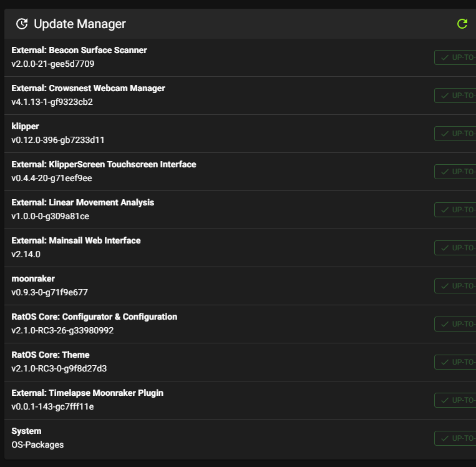476x467 pixels.
Task: Click the green refresh updates icon
Action: click(462, 24)
